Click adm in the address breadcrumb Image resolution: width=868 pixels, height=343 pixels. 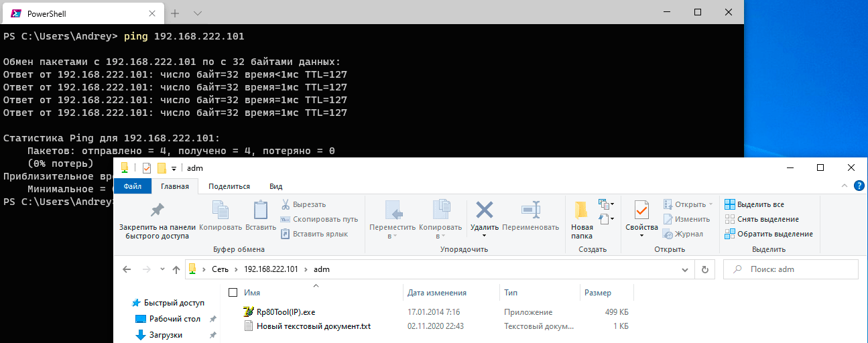coord(322,269)
